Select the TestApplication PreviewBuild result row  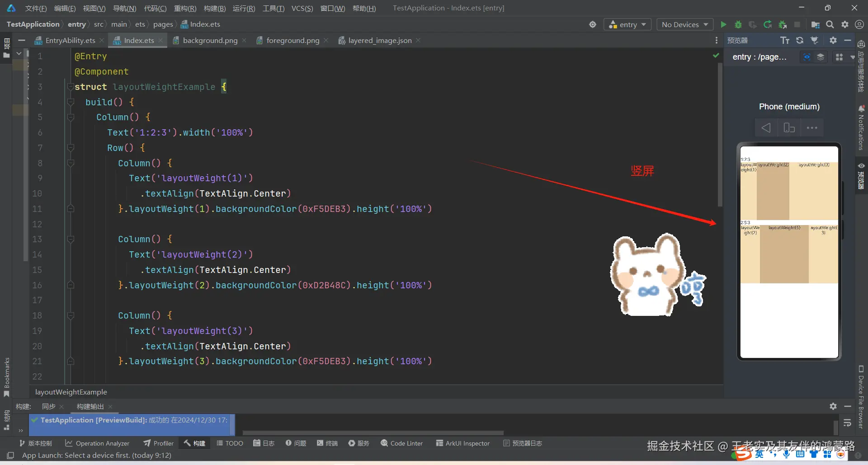click(132, 420)
